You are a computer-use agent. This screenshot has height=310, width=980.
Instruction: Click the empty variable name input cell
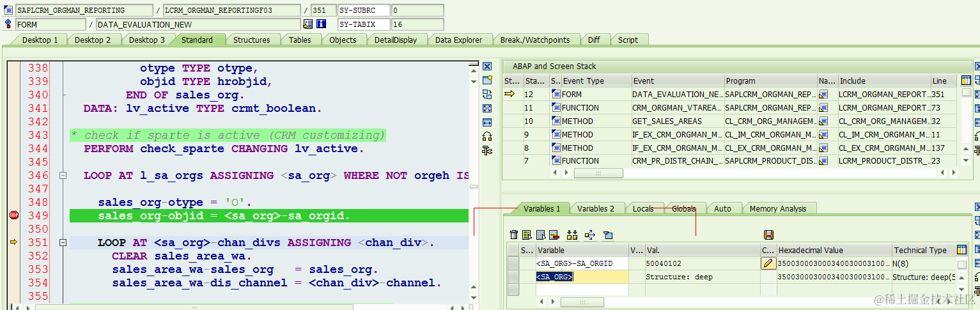[582, 290]
